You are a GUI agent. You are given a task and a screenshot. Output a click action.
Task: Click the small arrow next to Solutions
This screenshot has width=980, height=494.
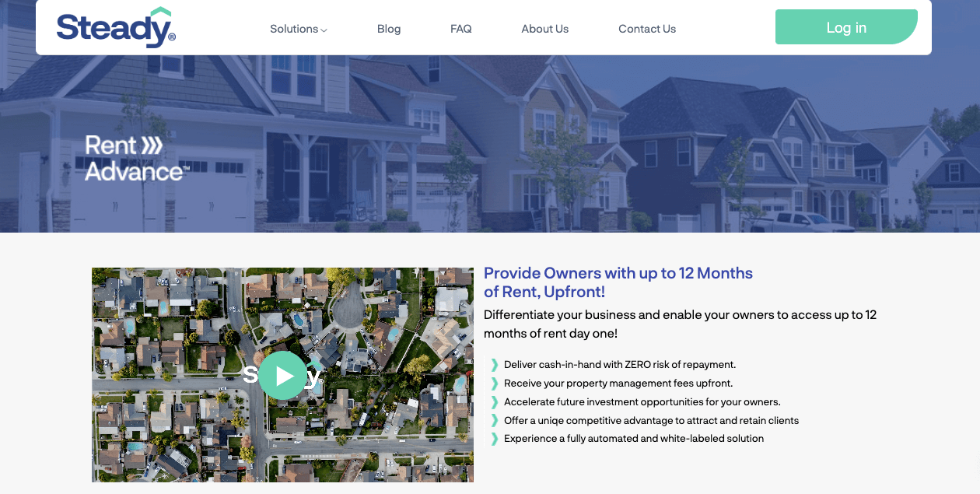click(x=324, y=30)
